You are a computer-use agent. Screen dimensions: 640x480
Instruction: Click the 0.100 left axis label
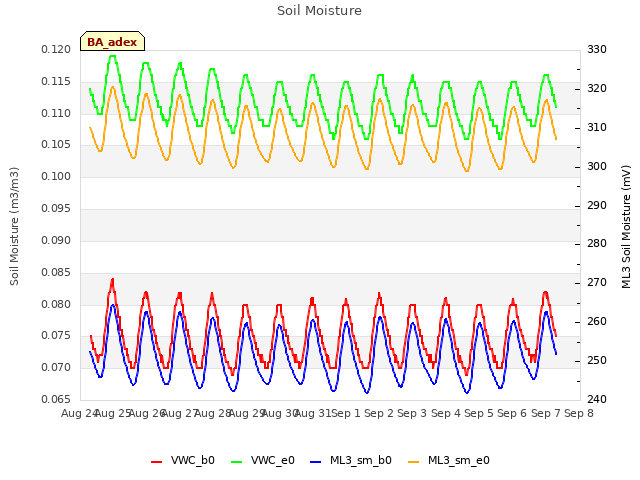coord(56,177)
